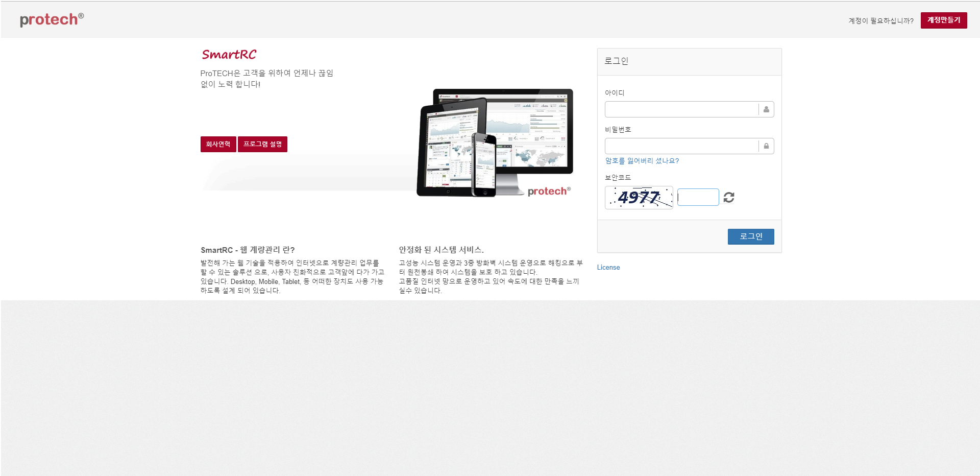
Task: Click the captcha image showing 4977
Action: coord(639,198)
